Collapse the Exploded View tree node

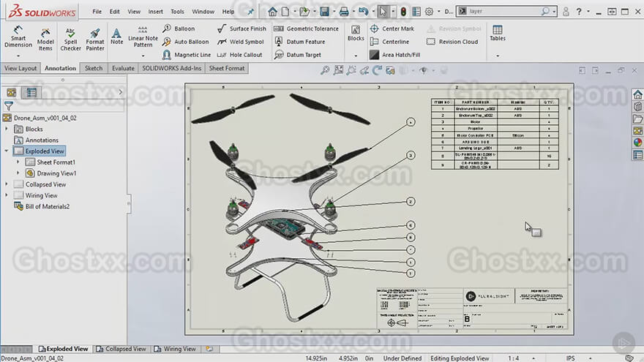(x=7, y=151)
